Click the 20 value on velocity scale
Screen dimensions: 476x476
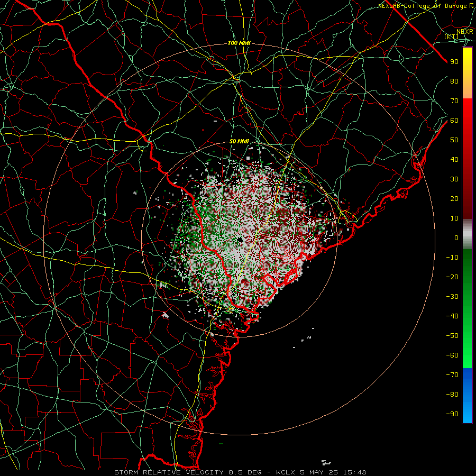[x=454, y=199]
